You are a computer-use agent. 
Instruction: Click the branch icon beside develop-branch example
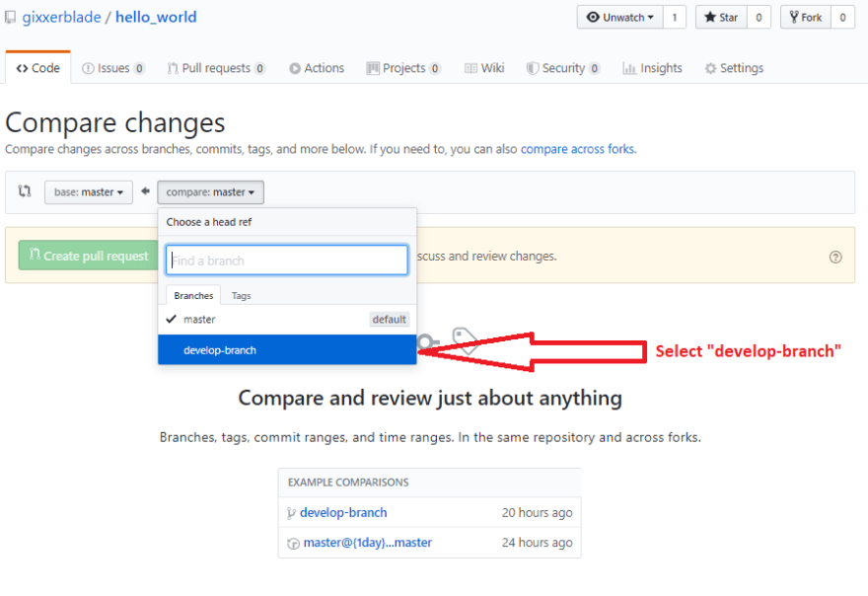click(291, 513)
